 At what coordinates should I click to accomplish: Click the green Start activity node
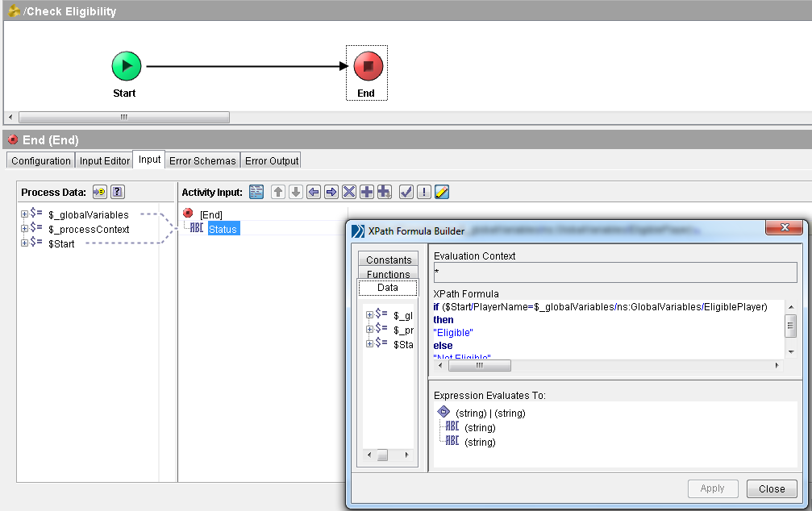[x=127, y=66]
